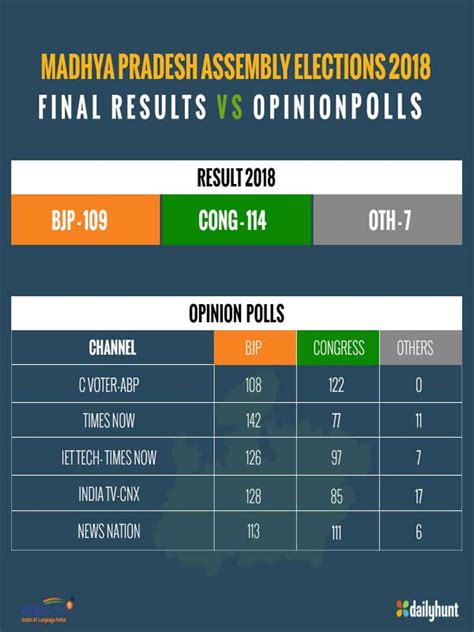Select the TIMES NOW row label
The image size is (474, 632).
click(109, 421)
